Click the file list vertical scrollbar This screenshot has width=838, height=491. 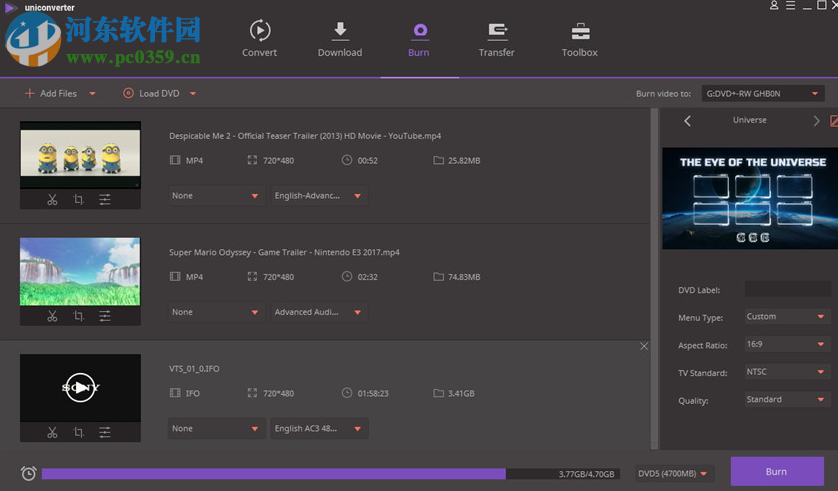[654, 279]
